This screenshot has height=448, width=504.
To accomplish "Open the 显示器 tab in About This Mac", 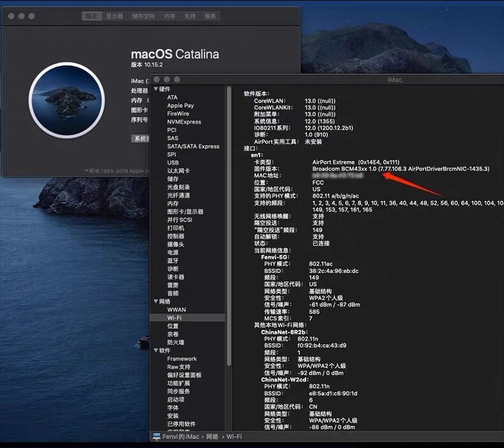I will point(114,16).
